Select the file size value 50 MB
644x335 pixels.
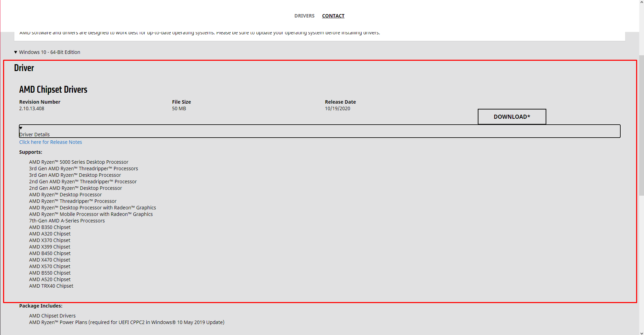(x=179, y=108)
